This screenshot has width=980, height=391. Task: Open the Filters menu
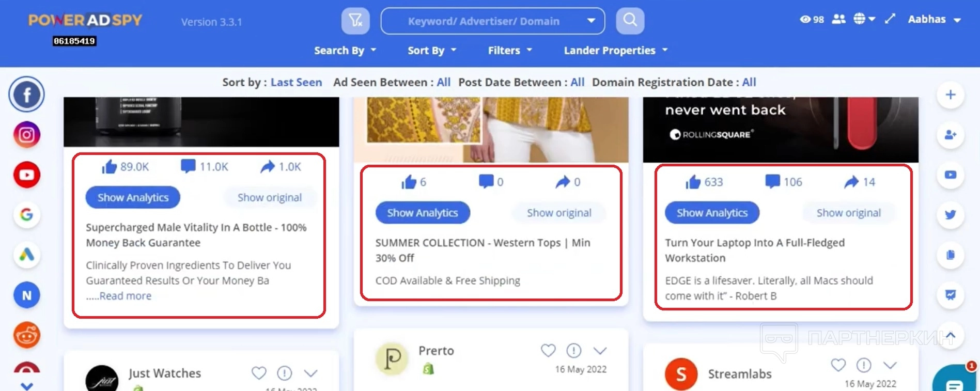(x=510, y=51)
